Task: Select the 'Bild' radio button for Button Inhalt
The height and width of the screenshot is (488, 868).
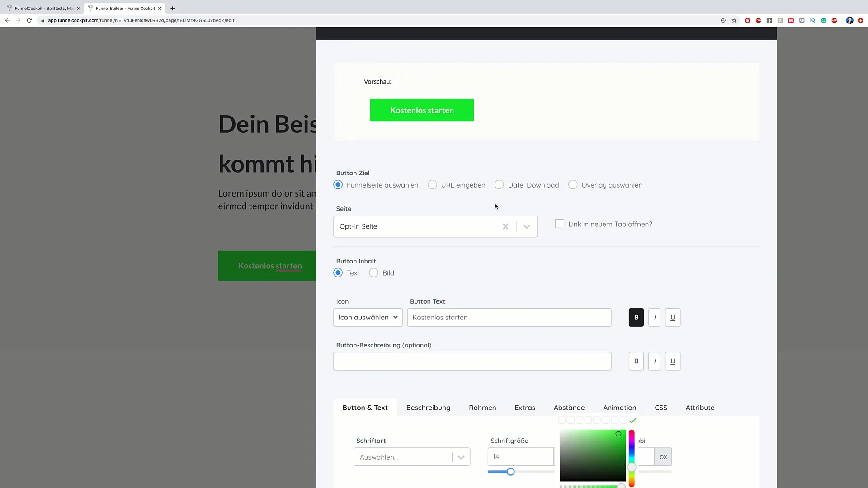Action: coord(373,272)
